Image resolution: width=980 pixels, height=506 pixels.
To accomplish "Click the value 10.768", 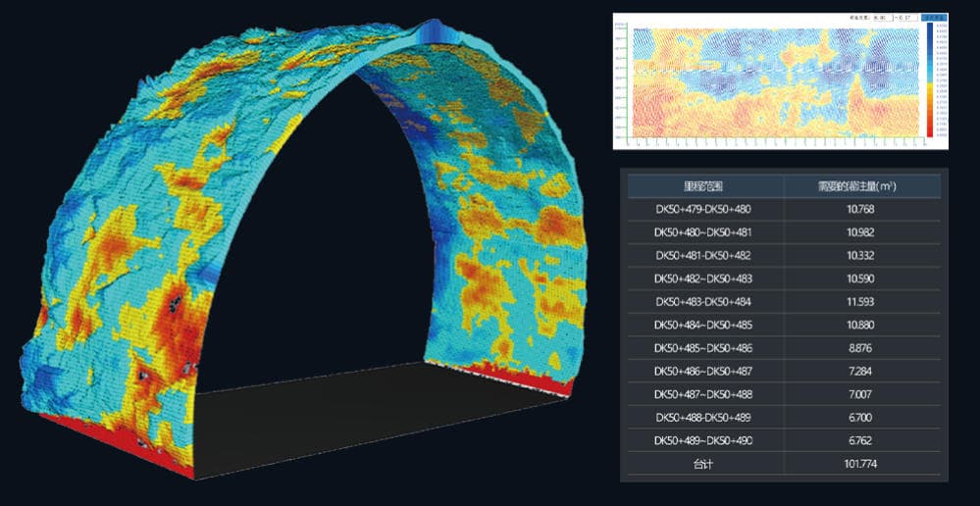I will [862, 209].
